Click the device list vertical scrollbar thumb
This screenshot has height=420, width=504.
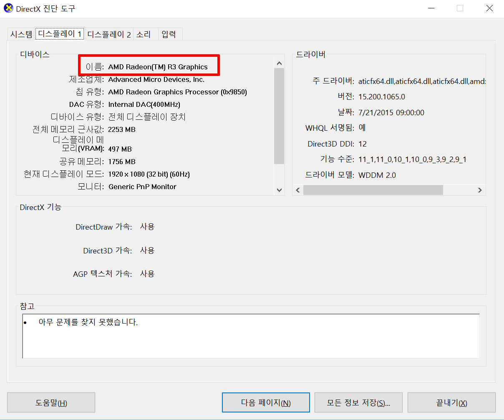[279, 116]
